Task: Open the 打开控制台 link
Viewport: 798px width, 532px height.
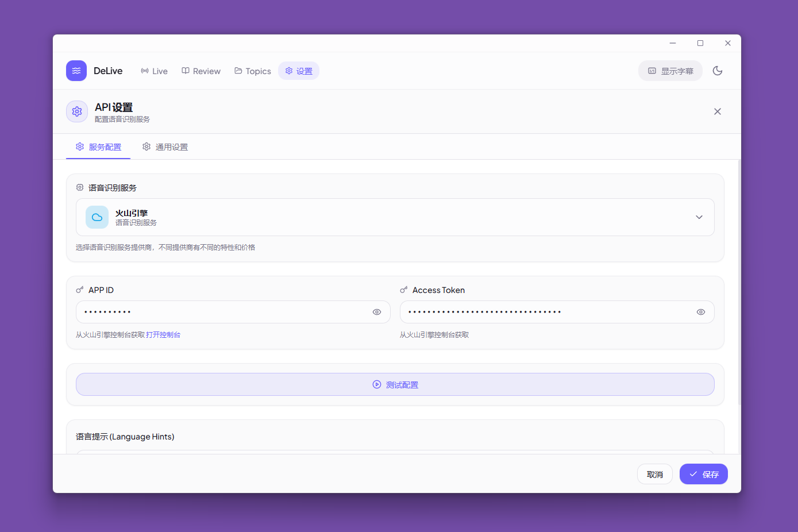Action: [x=163, y=335]
